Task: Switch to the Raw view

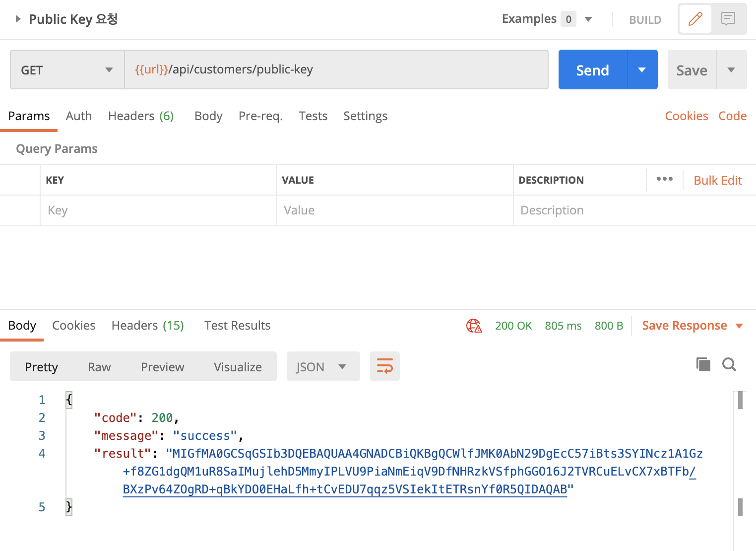Action: coord(99,367)
